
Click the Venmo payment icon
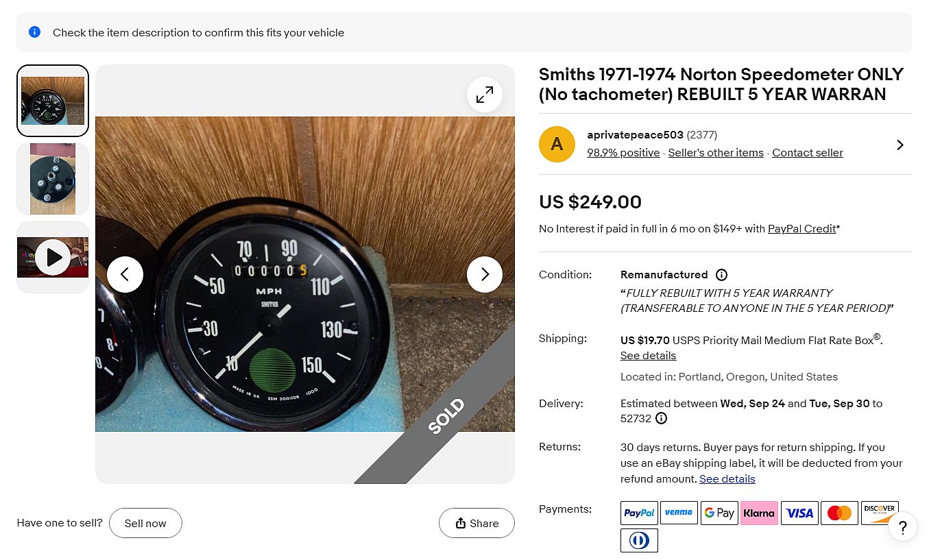coord(679,513)
